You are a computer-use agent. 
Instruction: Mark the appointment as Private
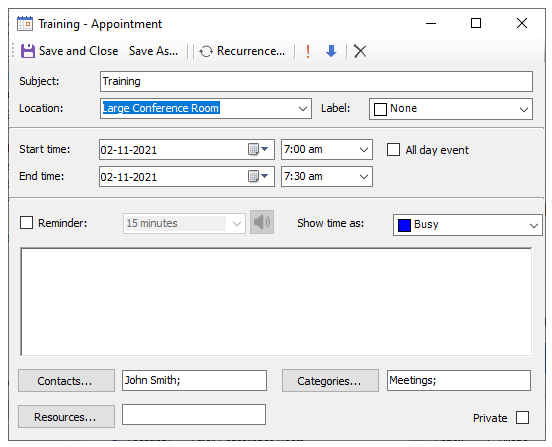(522, 418)
